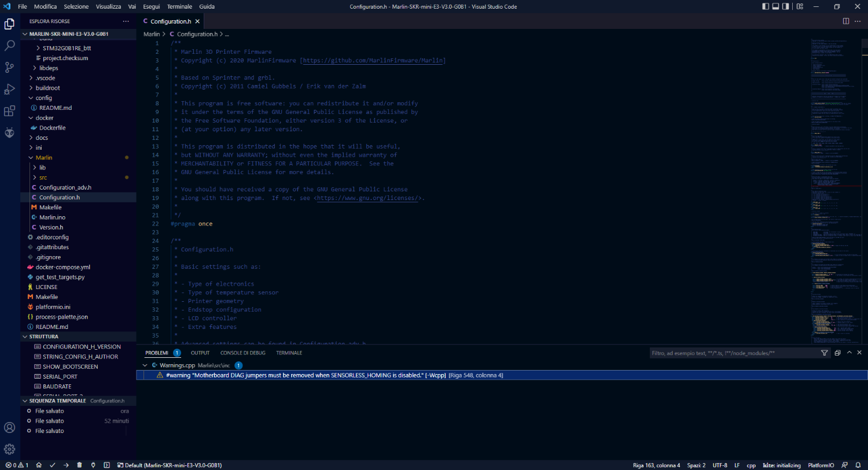The height and width of the screenshot is (470, 868).
Task: Close the bottom Problems panel
Action: (x=859, y=353)
